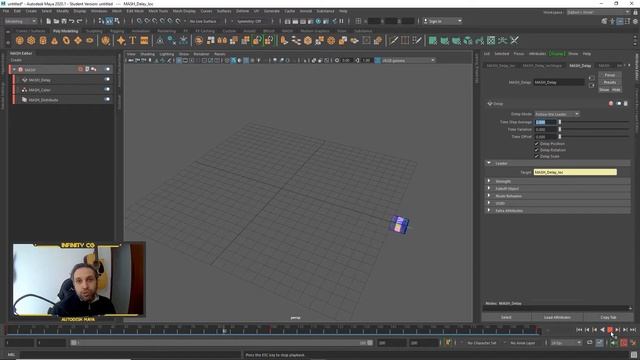Toggle Delay Position checkbox

pyautogui.click(x=537, y=144)
